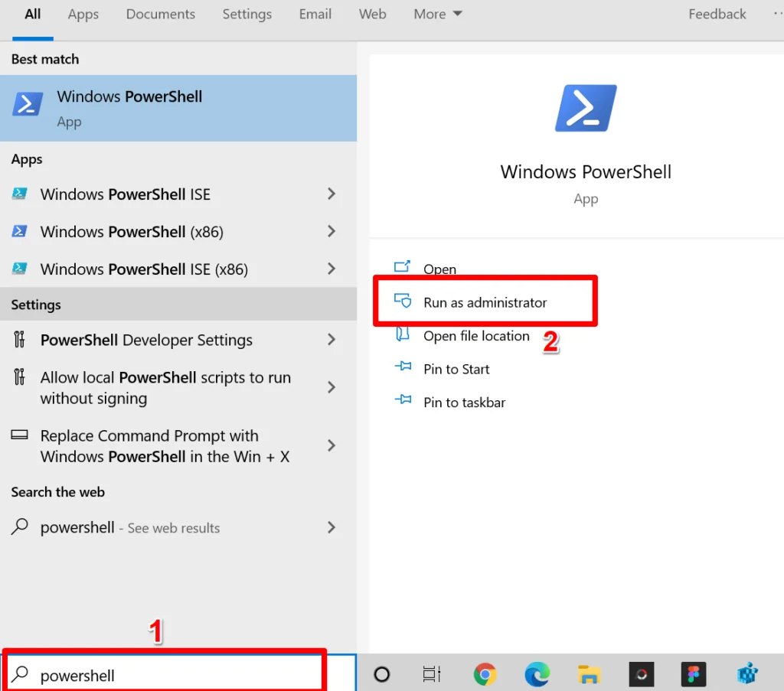Click the Run as administrator shield icon
Screen dimensions: 784x691
coord(403,301)
